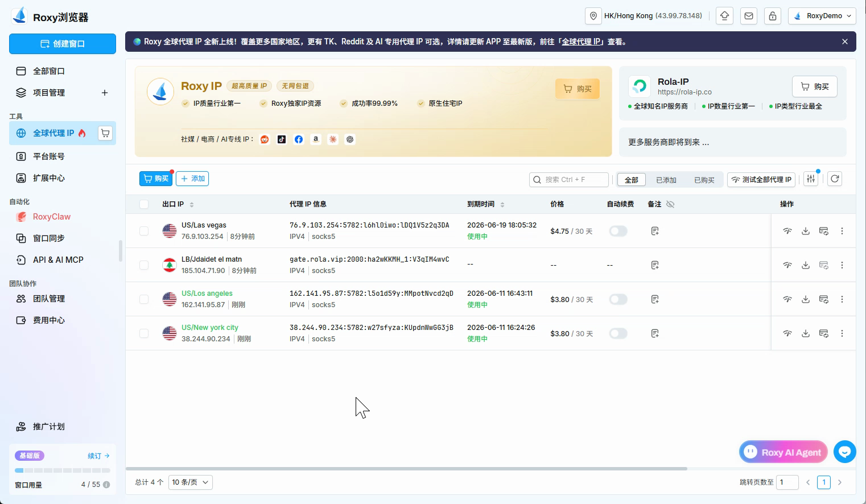Open 窗口同步 in sidebar
The image size is (866, 504).
[63, 238]
